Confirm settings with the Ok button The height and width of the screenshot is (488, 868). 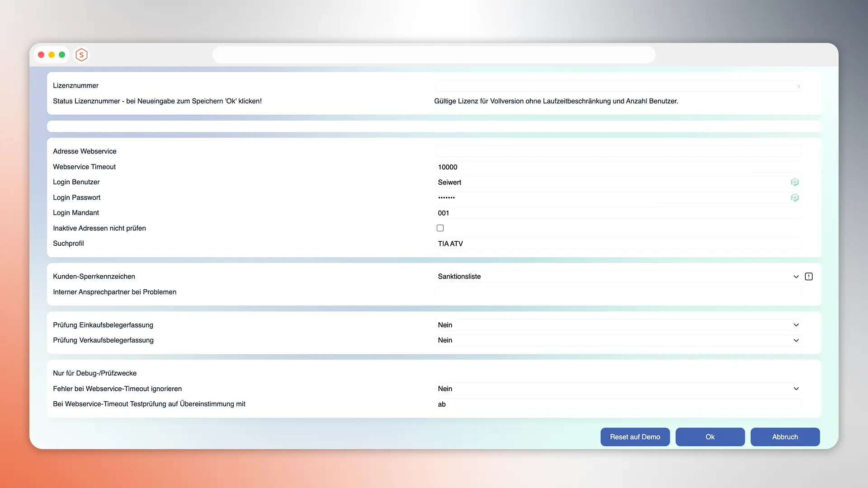click(x=710, y=437)
